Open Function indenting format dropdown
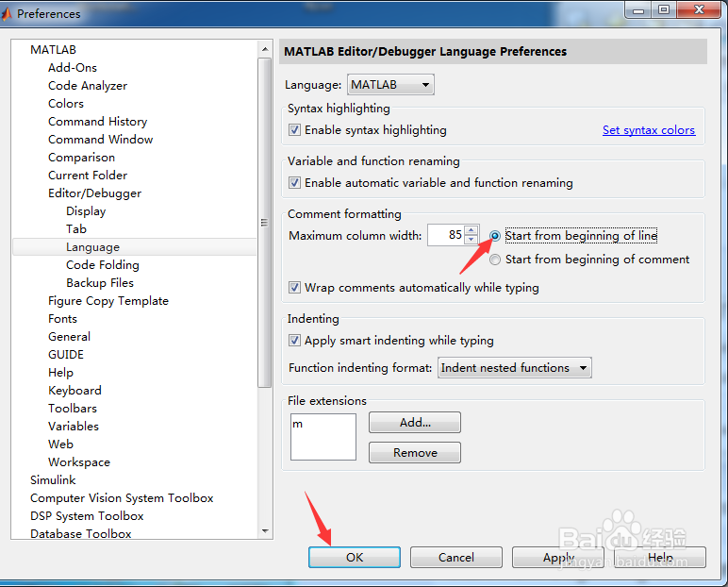728x587 pixels. pyautogui.click(x=515, y=368)
